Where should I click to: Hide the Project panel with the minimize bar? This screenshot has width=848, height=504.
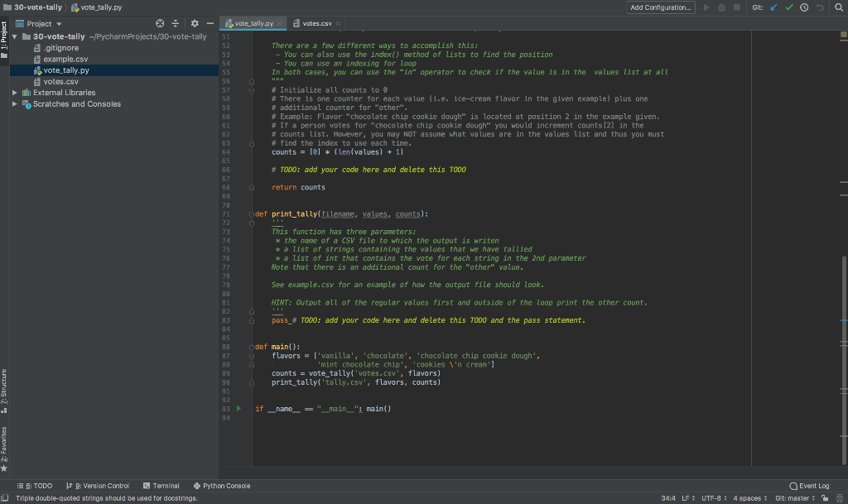211,23
